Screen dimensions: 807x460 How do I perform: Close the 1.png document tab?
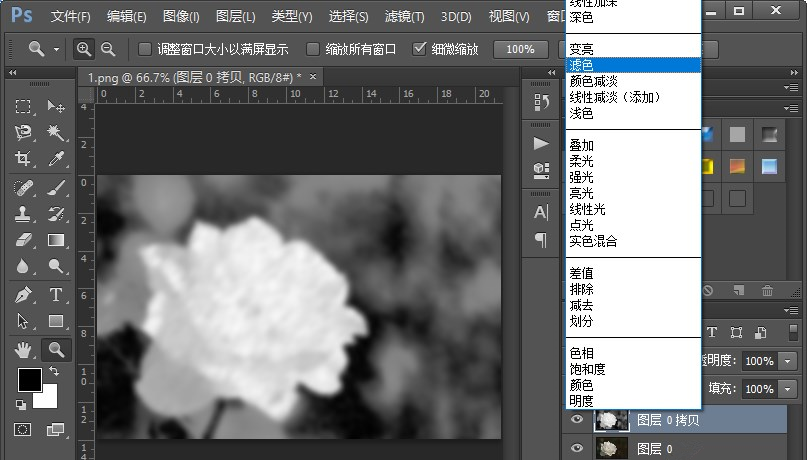tap(313, 77)
